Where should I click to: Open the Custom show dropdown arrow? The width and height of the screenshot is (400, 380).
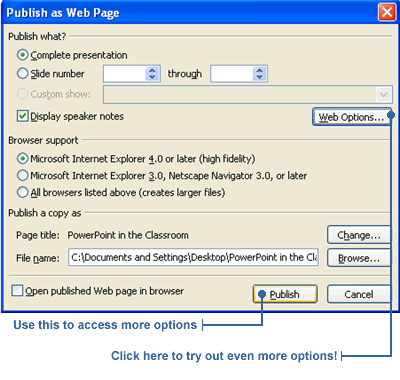[x=383, y=94]
